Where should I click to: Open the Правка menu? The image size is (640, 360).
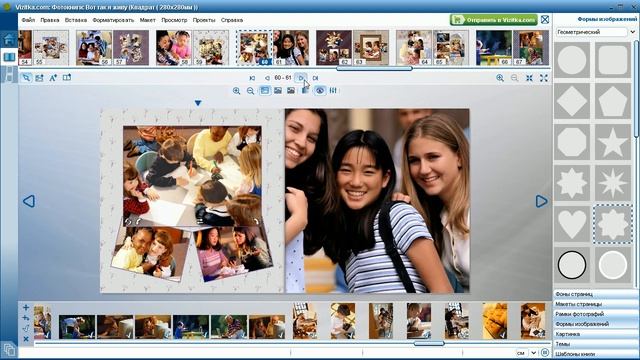click(50, 20)
